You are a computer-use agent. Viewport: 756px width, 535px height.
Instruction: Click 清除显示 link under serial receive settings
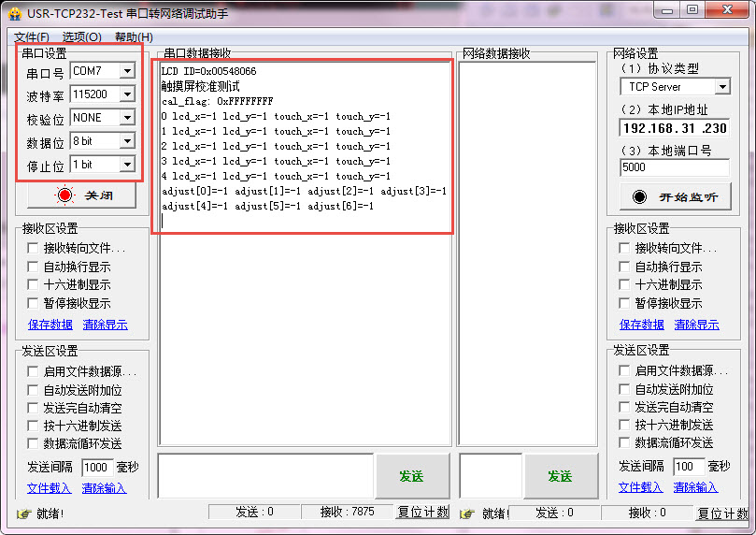pos(105,325)
